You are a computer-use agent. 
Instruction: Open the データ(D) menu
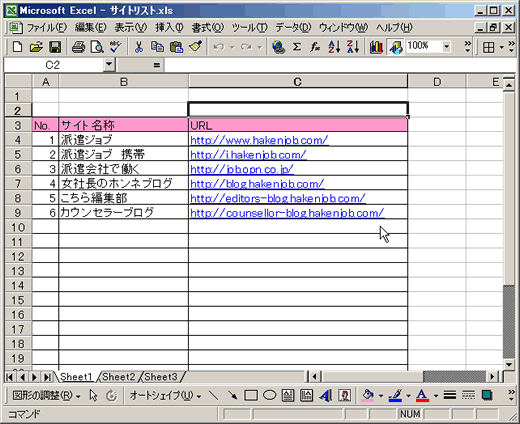point(293,28)
